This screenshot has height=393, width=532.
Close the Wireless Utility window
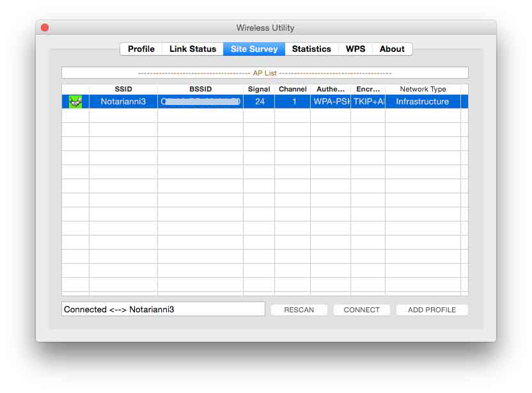tap(45, 28)
